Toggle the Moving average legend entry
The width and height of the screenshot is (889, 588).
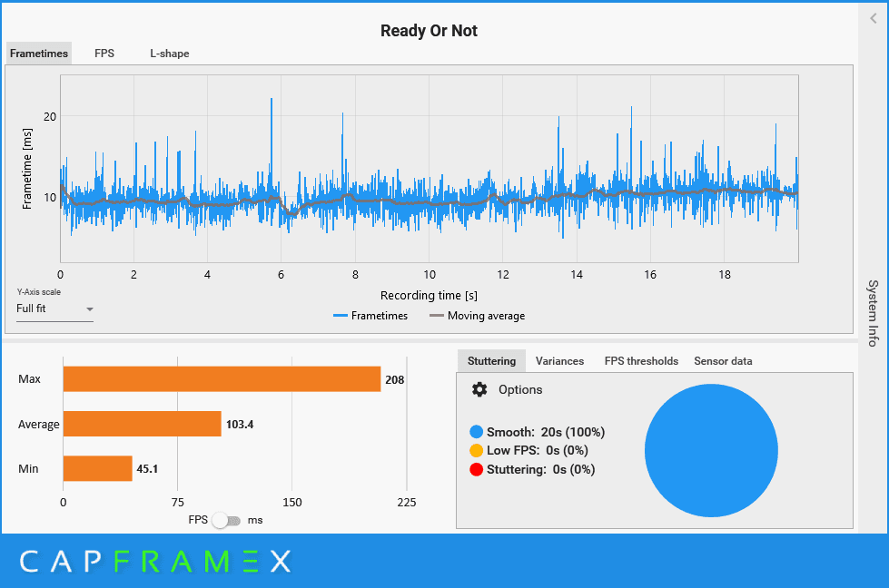478,316
